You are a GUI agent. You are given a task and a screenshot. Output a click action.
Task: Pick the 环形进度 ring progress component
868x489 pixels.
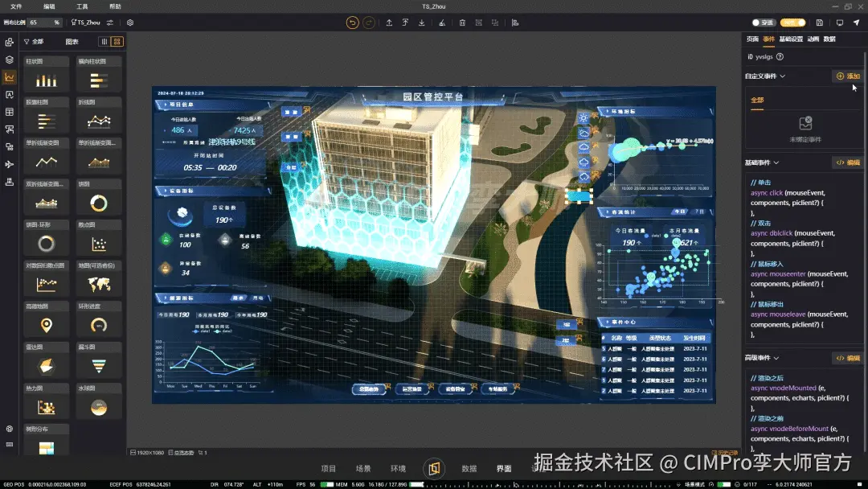(x=99, y=321)
